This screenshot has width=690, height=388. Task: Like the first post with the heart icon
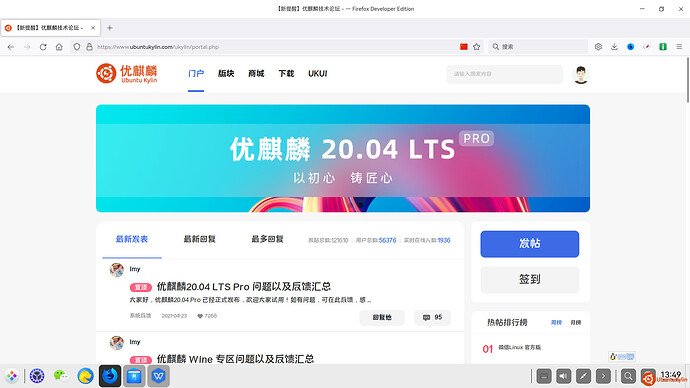(x=200, y=316)
